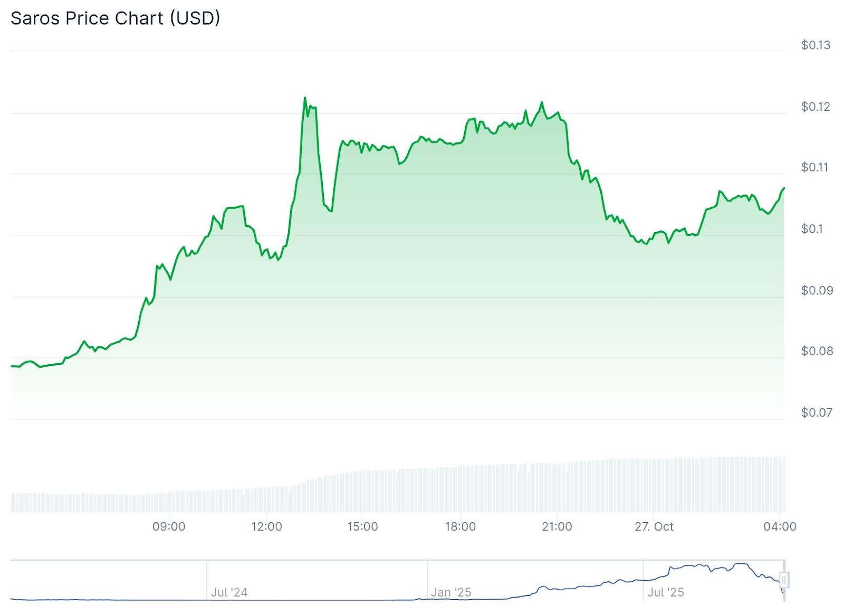Click the highest peak of the green price line

(x=305, y=98)
